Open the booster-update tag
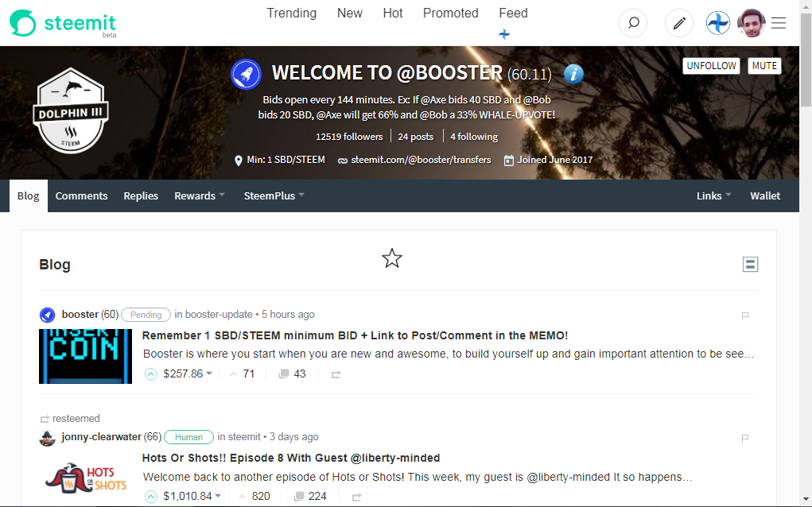Screen dimensions: 812x507 click(219, 314)
